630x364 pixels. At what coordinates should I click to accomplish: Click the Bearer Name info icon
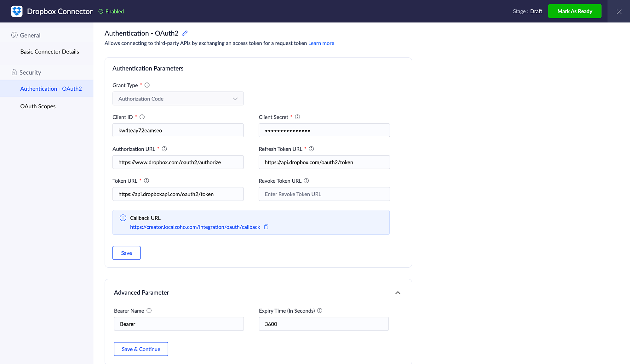click(x=149, y=310)
